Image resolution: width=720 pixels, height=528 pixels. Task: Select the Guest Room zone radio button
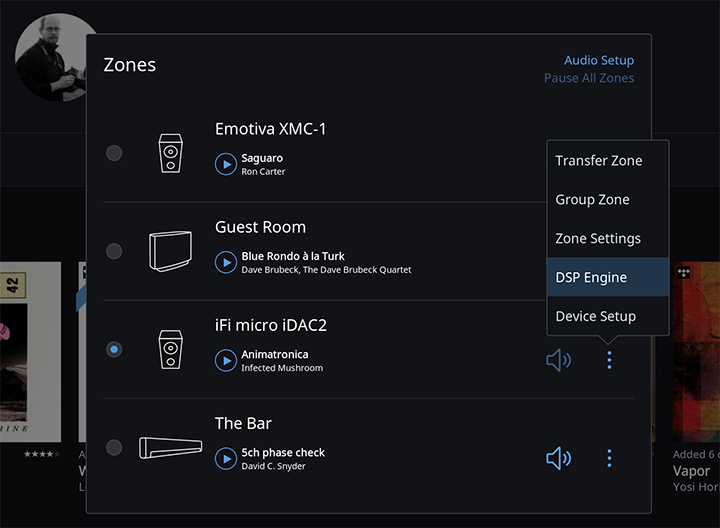click(x=114, y=251)
